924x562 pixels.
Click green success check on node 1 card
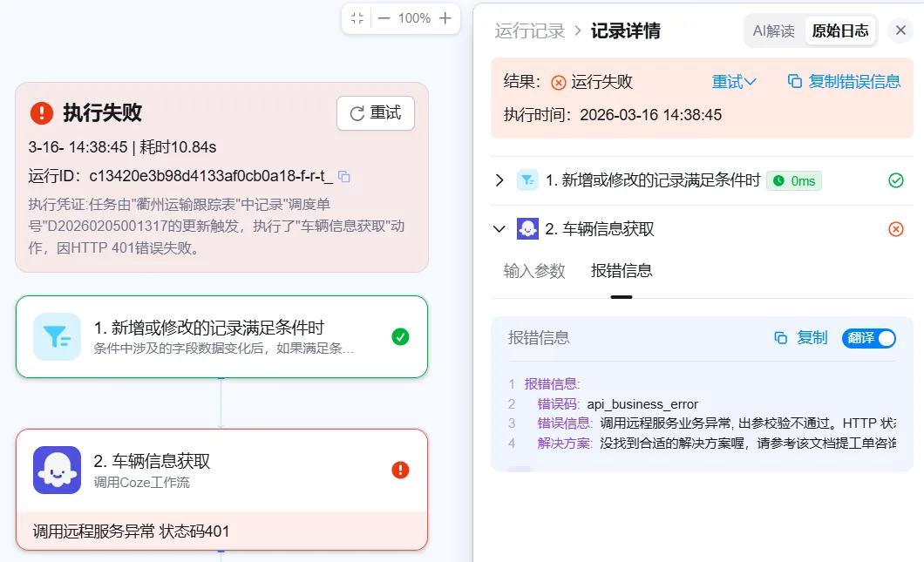tap(400, 337)
